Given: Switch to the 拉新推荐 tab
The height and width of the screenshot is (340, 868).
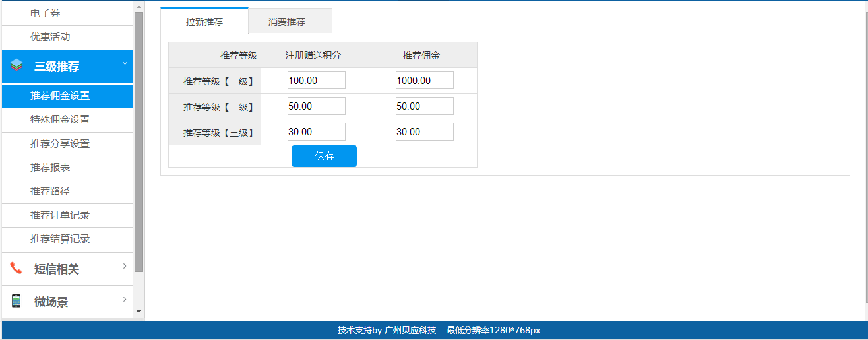Looking at the screenshot, I should click(204, 21).
